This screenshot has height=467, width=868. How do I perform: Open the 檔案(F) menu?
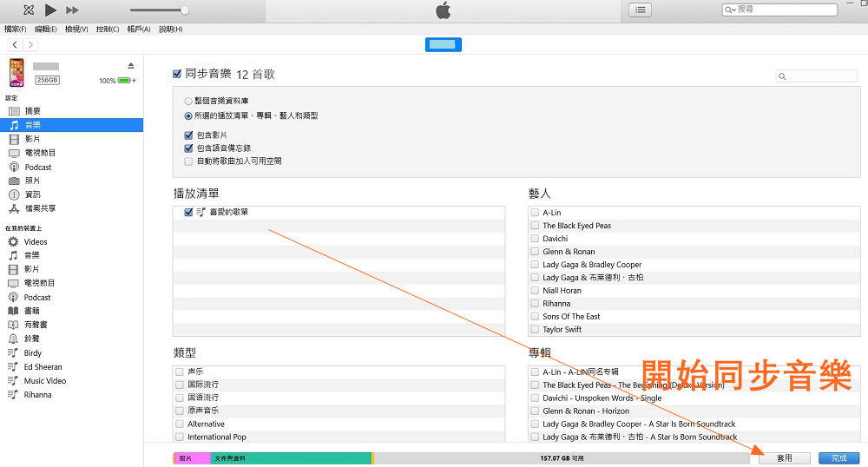(16, 29)
